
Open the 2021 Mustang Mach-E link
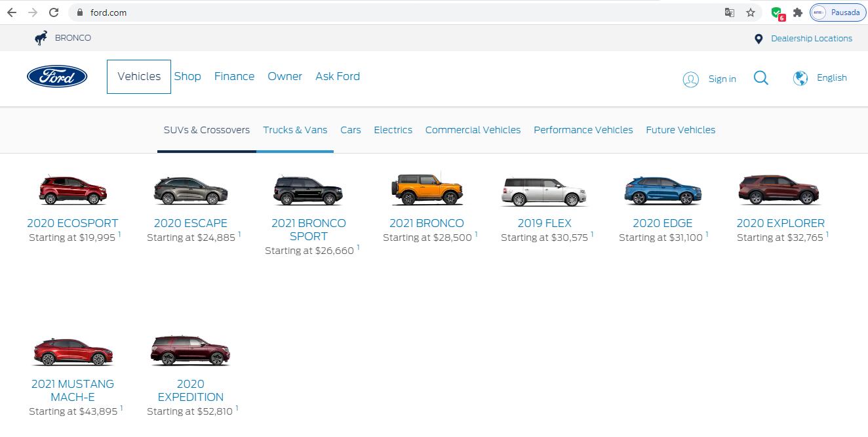coord(73,390)
